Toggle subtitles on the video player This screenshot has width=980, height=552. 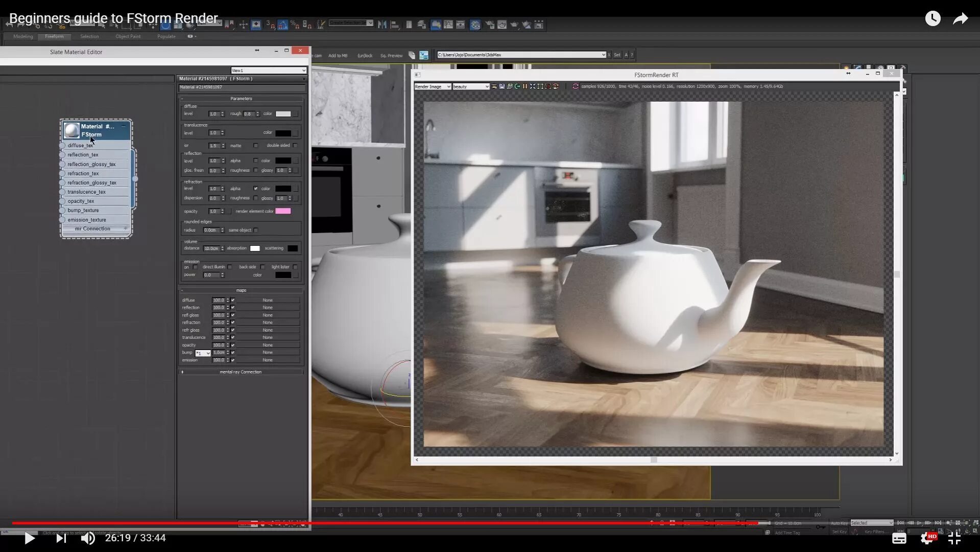[899, 538]
